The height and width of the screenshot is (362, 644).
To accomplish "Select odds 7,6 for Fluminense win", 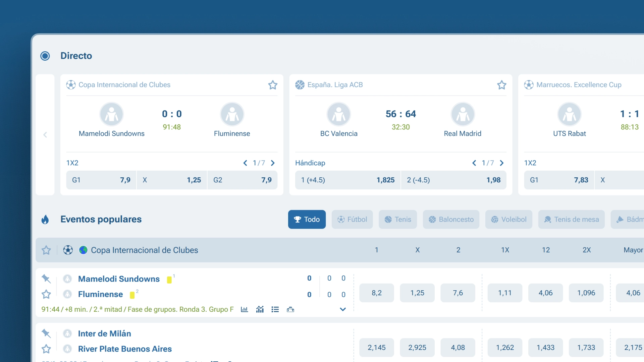I will click(458, 293).
